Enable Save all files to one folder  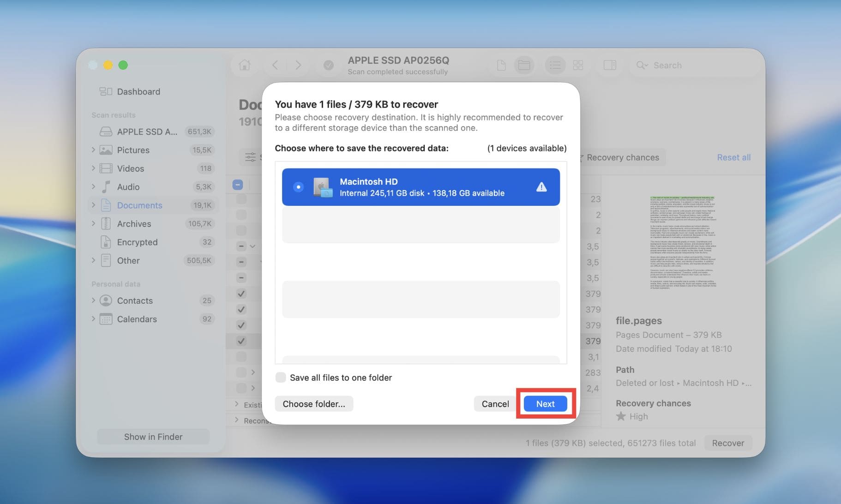(281, 378)
